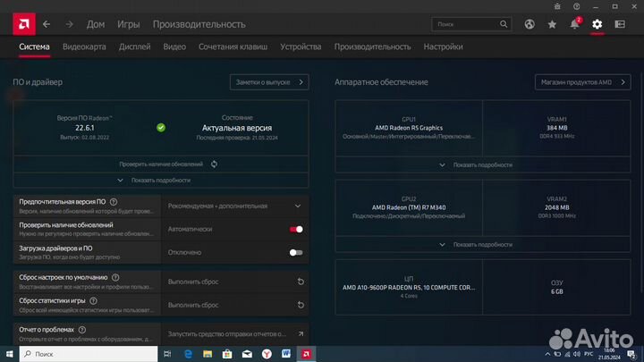Show help for Сброс статистики игры
644x362 pixels.
pyautogui.click(x=93, y=301)
